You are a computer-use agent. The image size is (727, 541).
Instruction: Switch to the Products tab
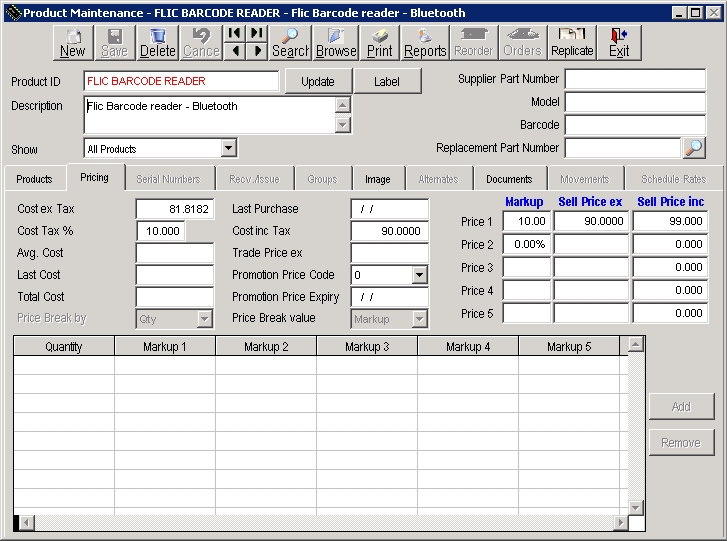(x=34, y=179)
